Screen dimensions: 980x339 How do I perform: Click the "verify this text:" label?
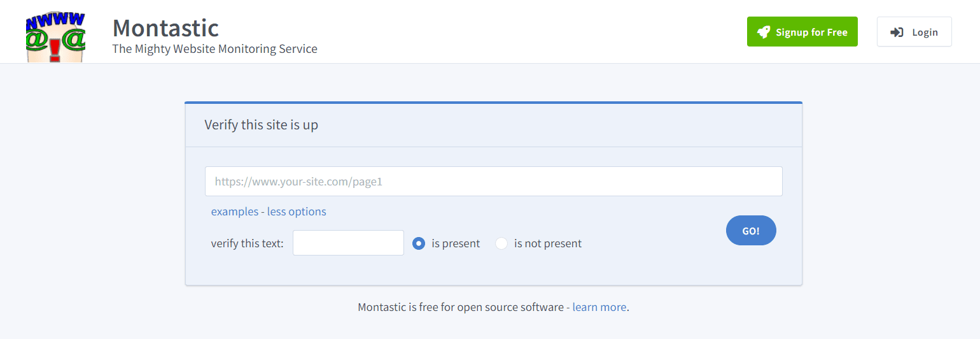247,243
